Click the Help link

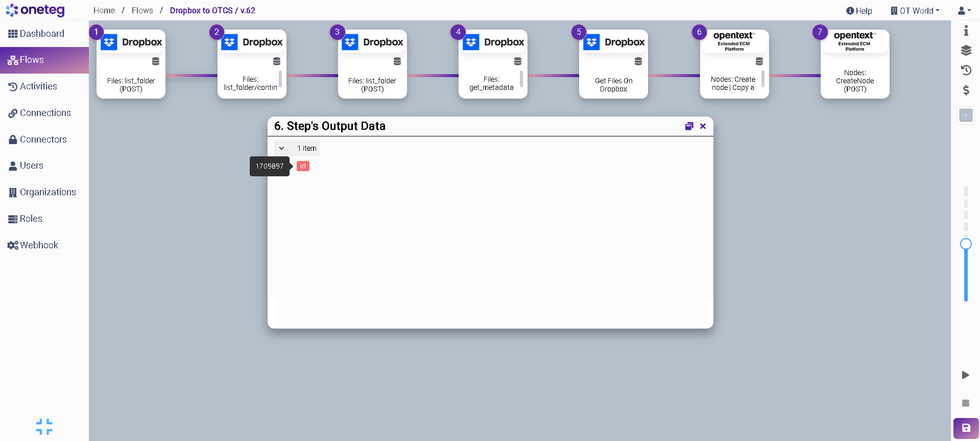point(859,11)
